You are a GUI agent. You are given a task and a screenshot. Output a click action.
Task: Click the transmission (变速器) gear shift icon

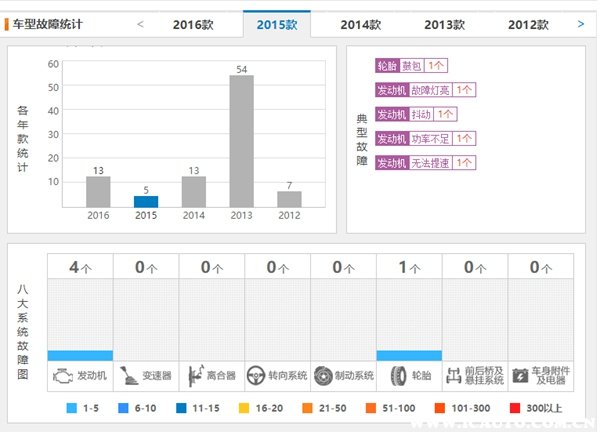pos(129,376)
